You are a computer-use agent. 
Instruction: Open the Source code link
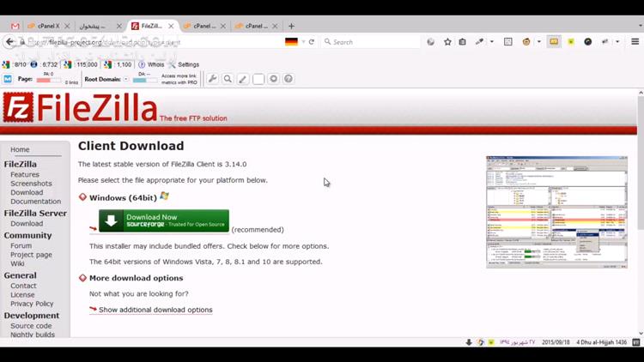click(x=31, y=326)
